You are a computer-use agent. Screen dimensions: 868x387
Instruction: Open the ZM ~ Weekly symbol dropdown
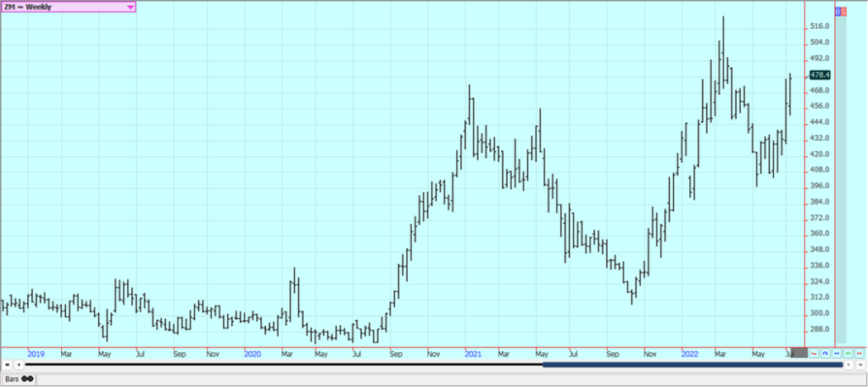68,7
